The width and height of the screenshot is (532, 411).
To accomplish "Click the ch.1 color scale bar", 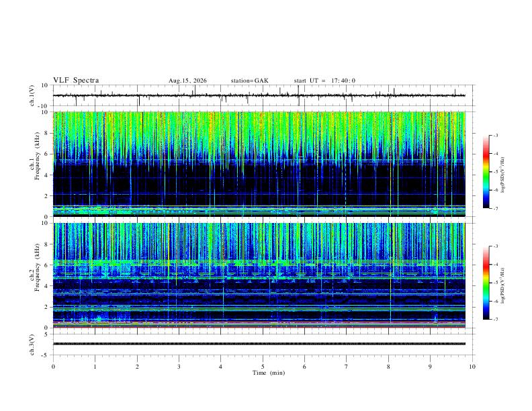I will pos(486,172).
